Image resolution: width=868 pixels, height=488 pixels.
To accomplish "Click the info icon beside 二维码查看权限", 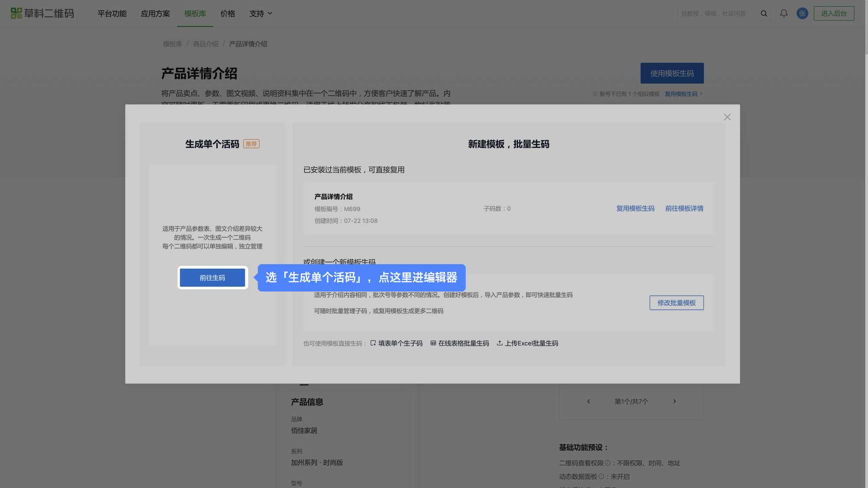I will (608, 463).
